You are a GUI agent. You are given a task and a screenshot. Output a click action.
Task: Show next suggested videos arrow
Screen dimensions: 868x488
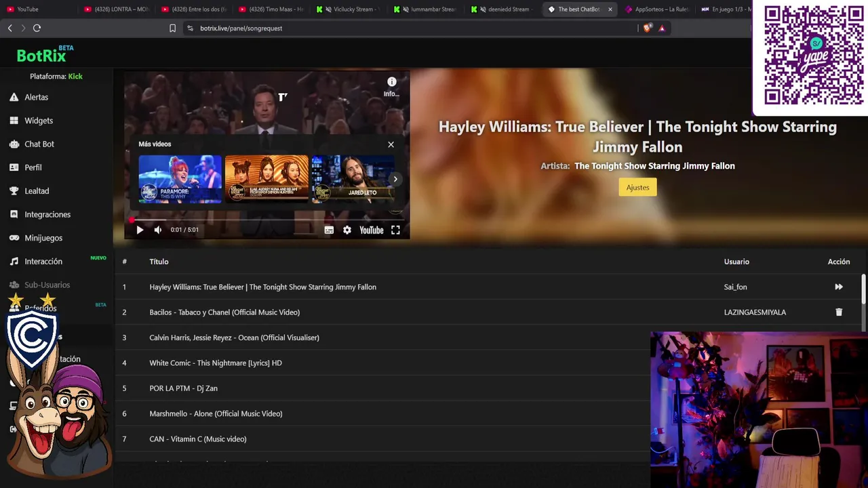(x=395, y=179)
